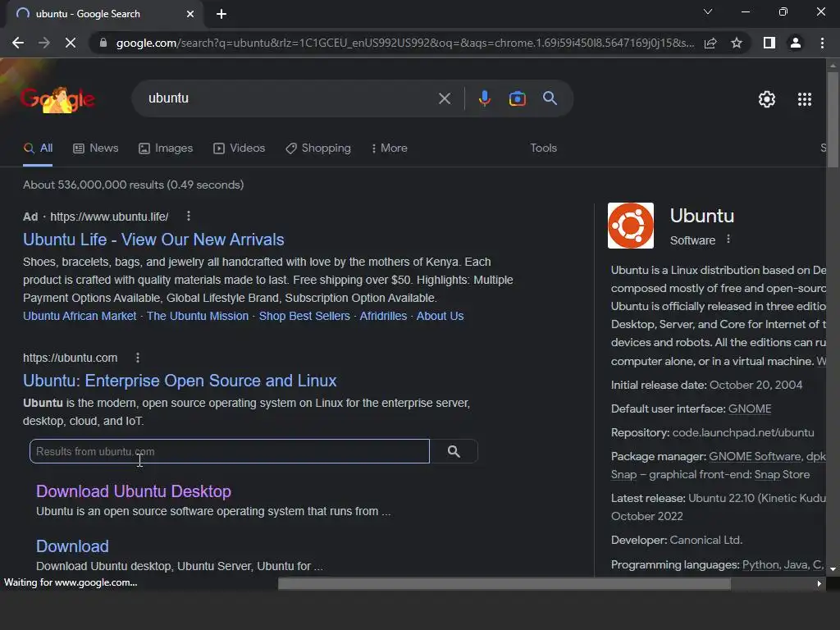This screenshot has height=630, width=840.
Task: Search by voice microphone icon
Action: (485, 98)
